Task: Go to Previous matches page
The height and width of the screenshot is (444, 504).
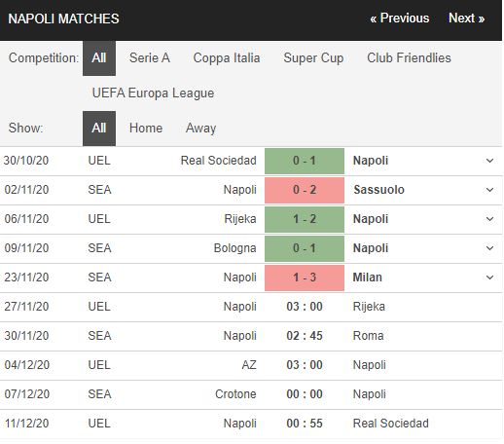Action: coord(400,18)
